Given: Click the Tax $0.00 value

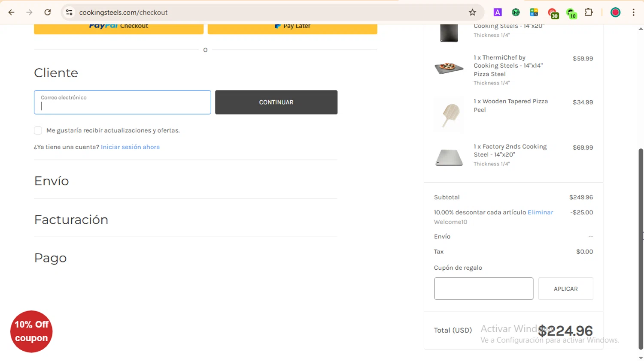Looking at the screenshot, I should 584,252.
